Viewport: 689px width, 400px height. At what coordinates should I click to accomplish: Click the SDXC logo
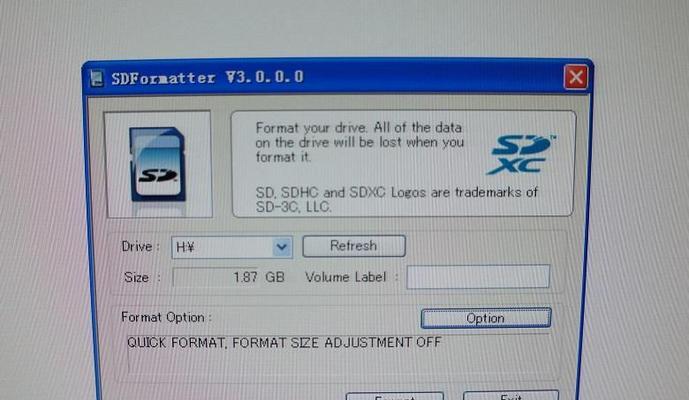[x=521, y=154]
